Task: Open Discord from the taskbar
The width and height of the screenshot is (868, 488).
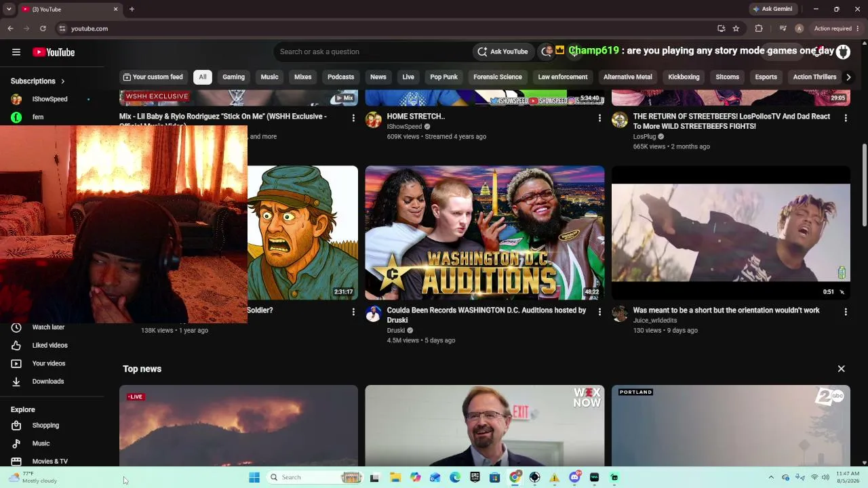Action: click(x=575, y=478)
